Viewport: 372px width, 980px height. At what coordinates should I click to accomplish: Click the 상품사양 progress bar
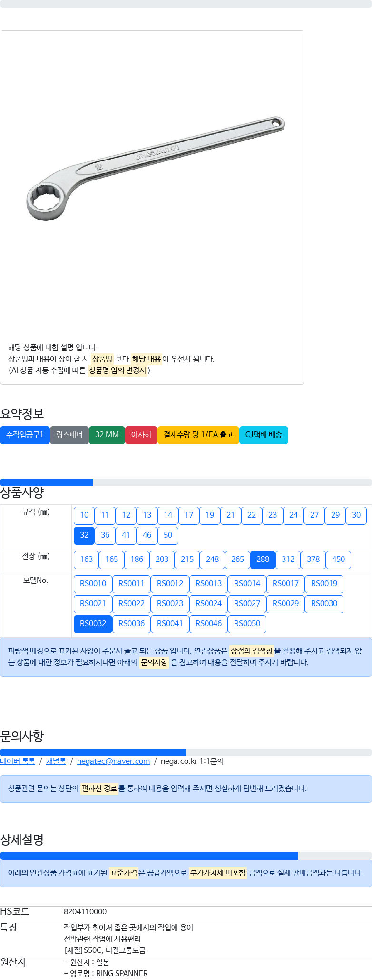(186, 482)
